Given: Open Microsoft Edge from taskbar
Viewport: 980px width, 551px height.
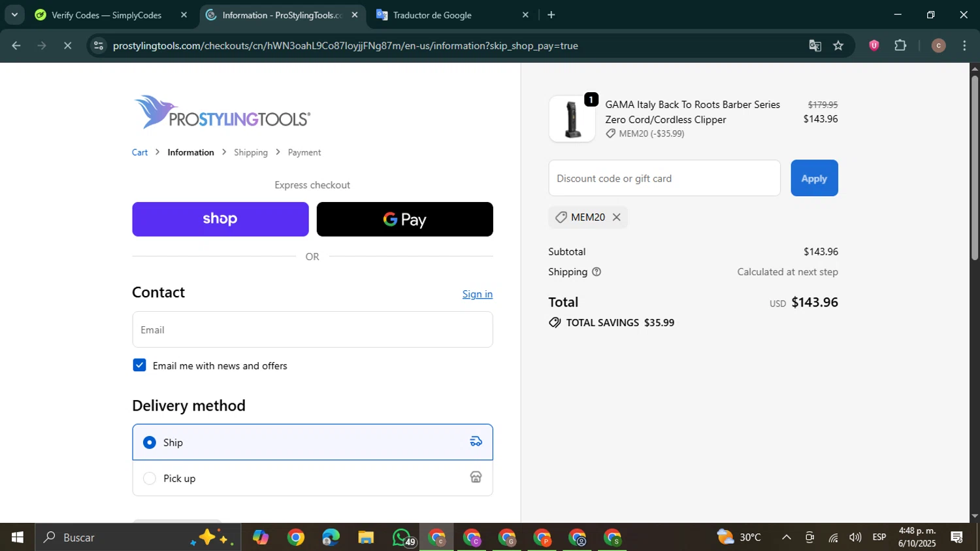Looking at the screenshot, I should point(331,537).
